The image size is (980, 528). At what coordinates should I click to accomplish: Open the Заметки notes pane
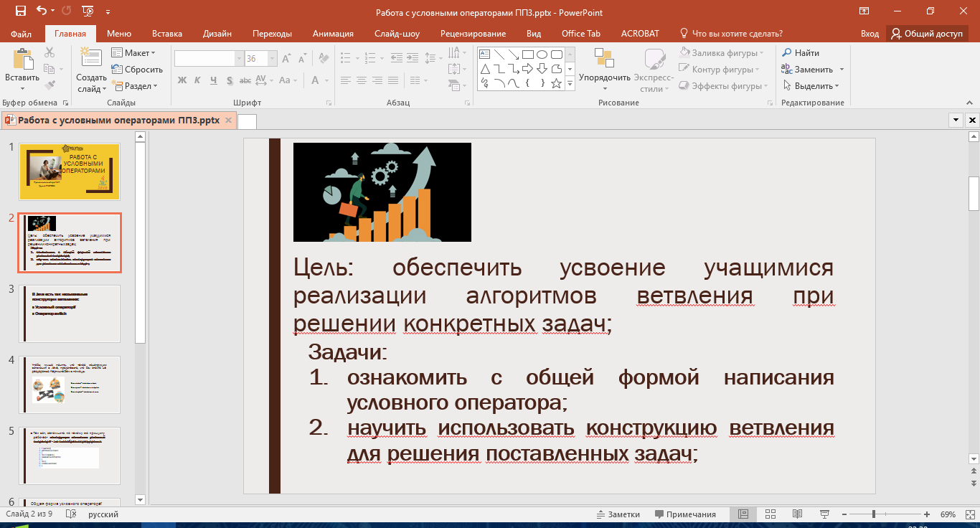618,514
